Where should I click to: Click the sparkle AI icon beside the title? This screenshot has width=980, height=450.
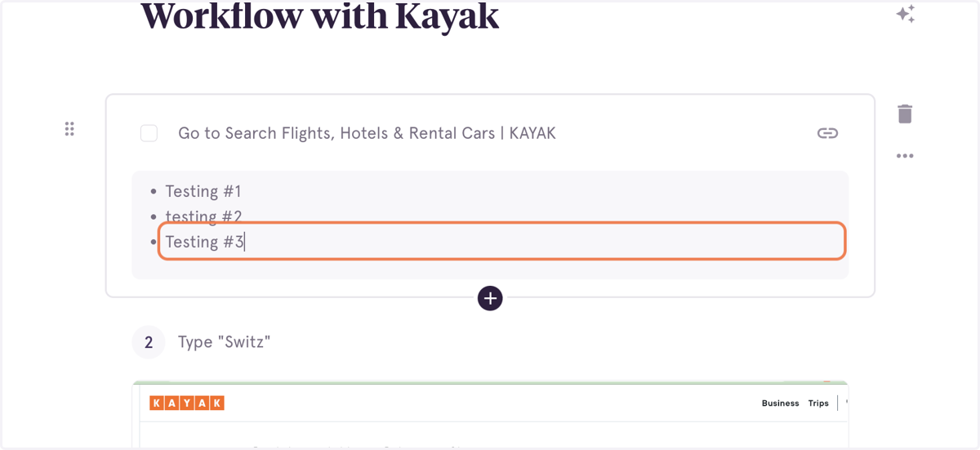[905, 14]
